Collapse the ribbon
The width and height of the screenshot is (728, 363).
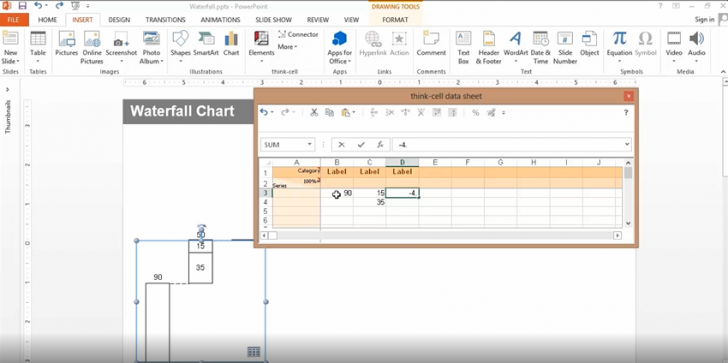723,71
